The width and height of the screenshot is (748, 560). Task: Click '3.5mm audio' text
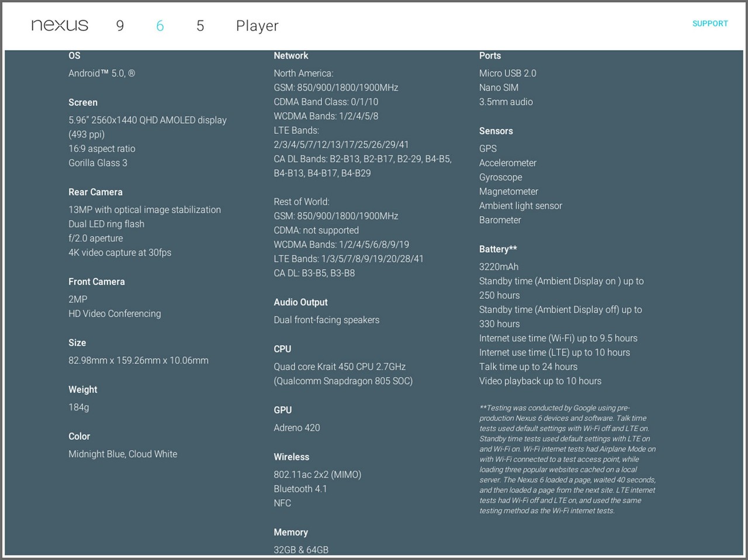(x=506, y=102)
